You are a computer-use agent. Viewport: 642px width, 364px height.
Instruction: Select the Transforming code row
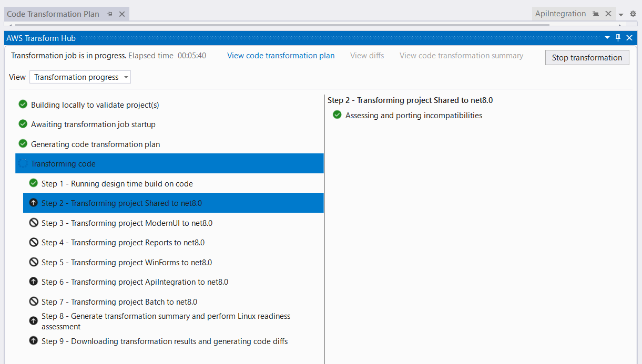[x=169, y=163]
